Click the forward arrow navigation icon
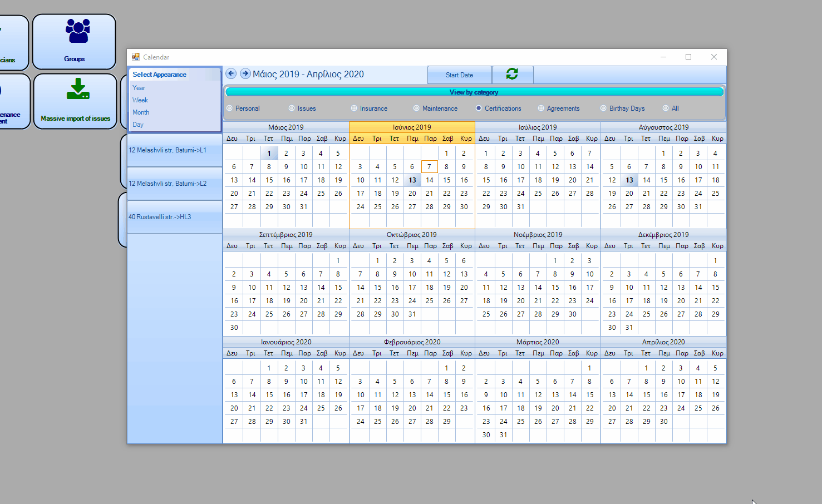Image resolution: width=822 pixels, height=504 pixels. click(x=245, y=74)
